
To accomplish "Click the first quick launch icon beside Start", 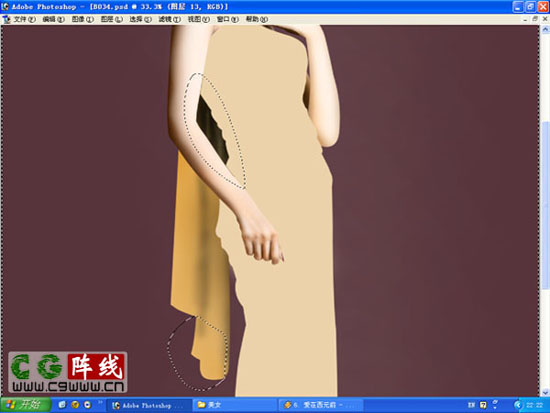I will coord(62,405).
